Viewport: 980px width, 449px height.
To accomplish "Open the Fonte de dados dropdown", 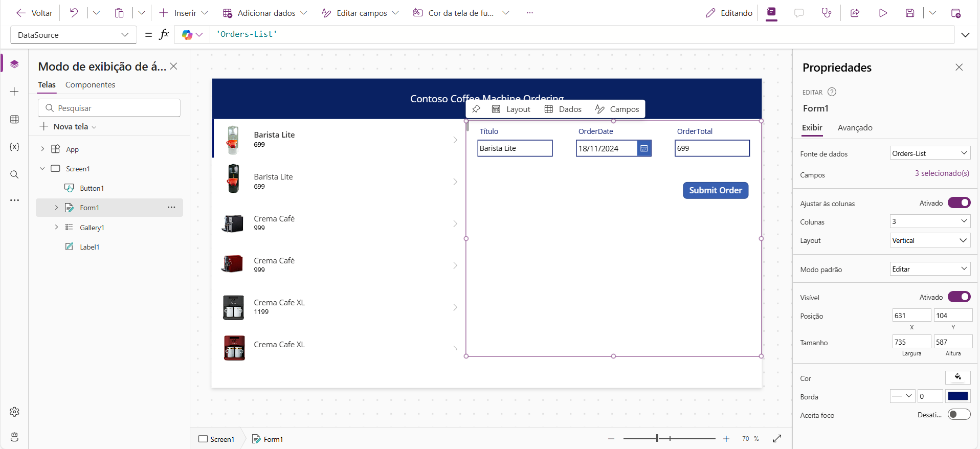I will tap(930, 153).
